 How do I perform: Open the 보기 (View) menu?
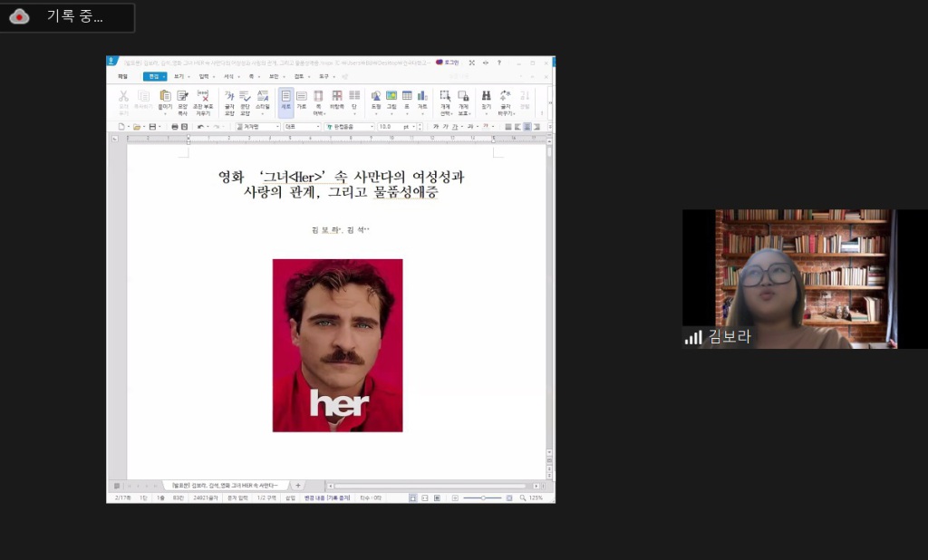[179, 76]
